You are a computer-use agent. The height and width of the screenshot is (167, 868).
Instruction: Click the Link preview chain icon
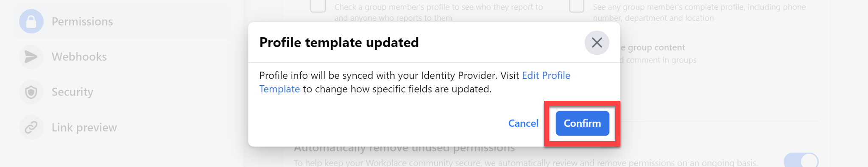31,127
